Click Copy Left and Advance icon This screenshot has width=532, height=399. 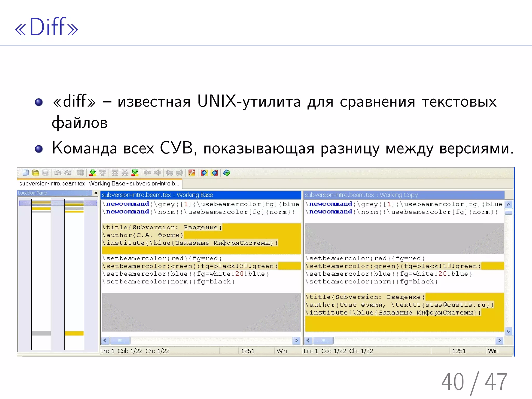tap(179, 173)
